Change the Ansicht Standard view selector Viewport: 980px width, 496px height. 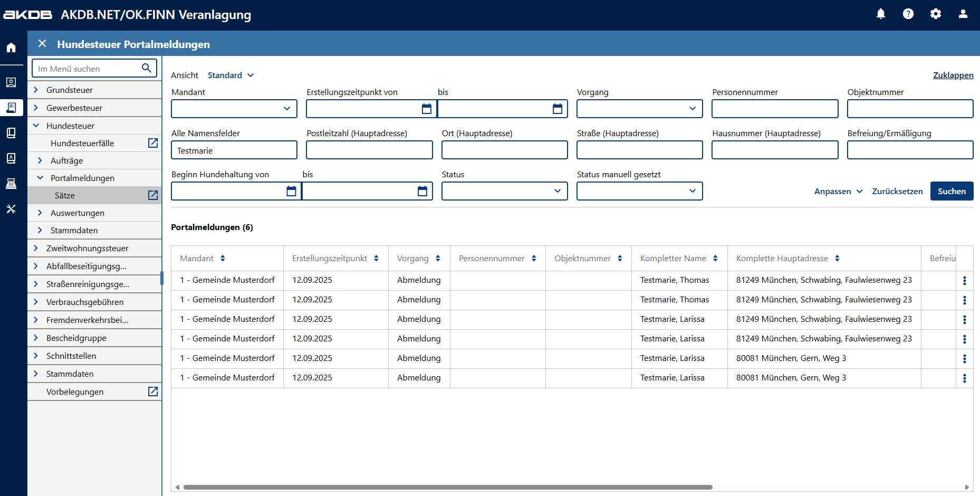coord(231,75)
